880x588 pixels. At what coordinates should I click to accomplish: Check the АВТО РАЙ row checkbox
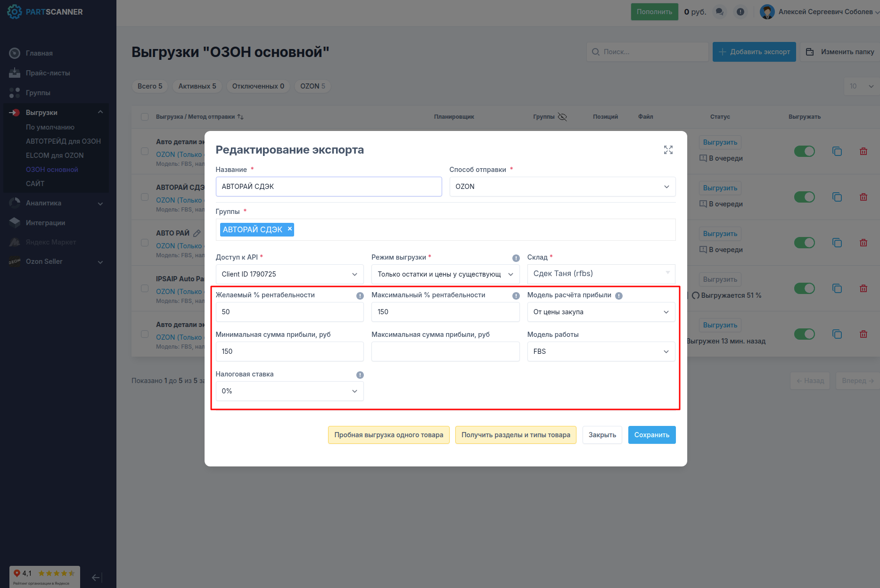[145, 243]
